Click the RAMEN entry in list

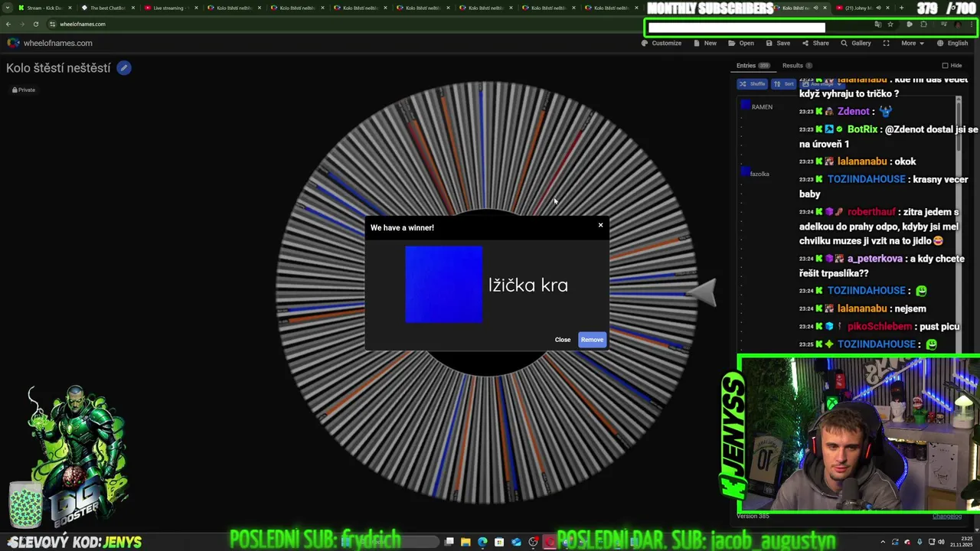click(x=762, y=107)
